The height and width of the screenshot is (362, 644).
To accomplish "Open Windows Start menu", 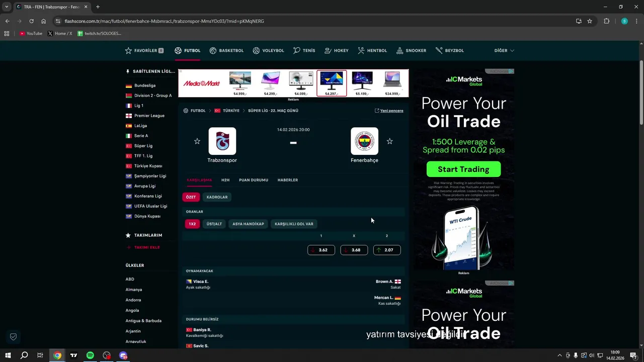I will (x=8, y=355).
